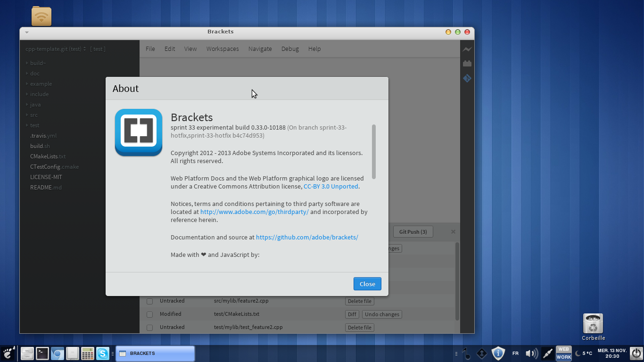Undo changes for test/CMakeLists.txt

coord(382,314)
